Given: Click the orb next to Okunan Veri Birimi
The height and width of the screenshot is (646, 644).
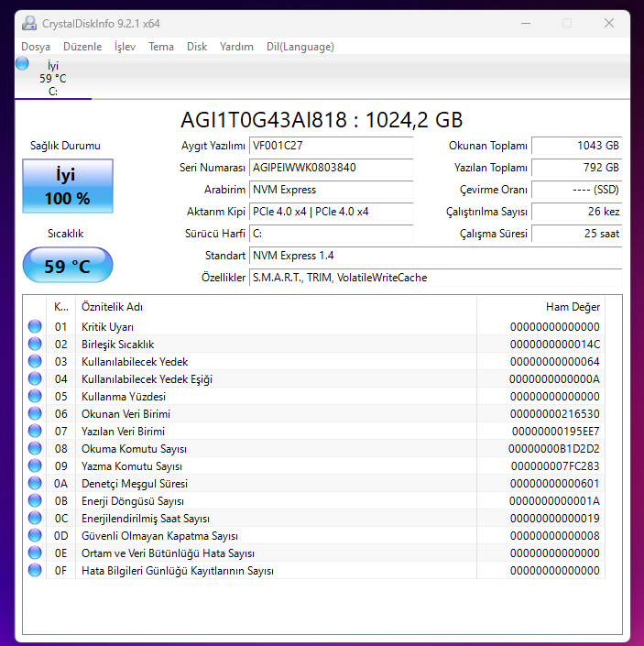Looking at the screenshot, I should [x=35, y=413].
